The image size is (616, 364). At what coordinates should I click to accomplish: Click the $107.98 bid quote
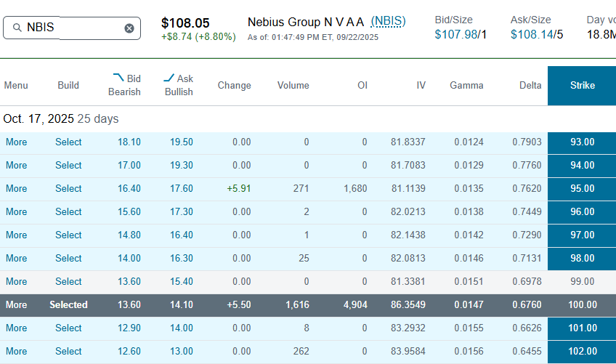click(455, 35)
